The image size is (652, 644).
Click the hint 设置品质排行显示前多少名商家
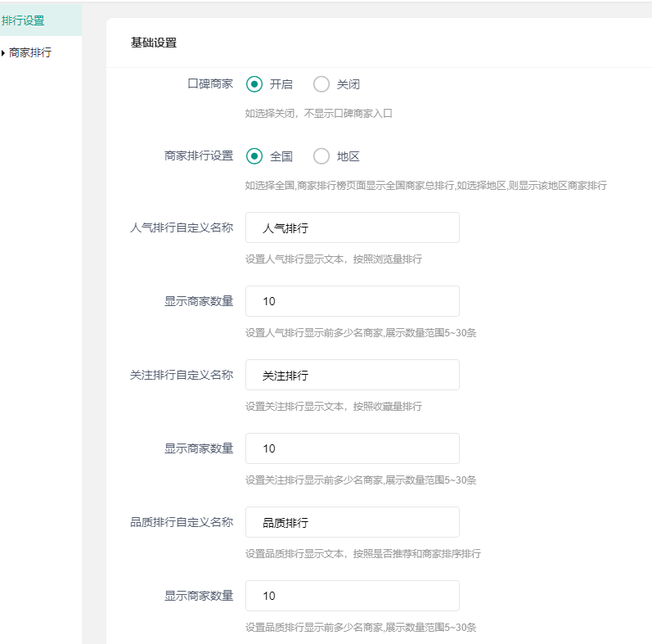pos(361,628)
